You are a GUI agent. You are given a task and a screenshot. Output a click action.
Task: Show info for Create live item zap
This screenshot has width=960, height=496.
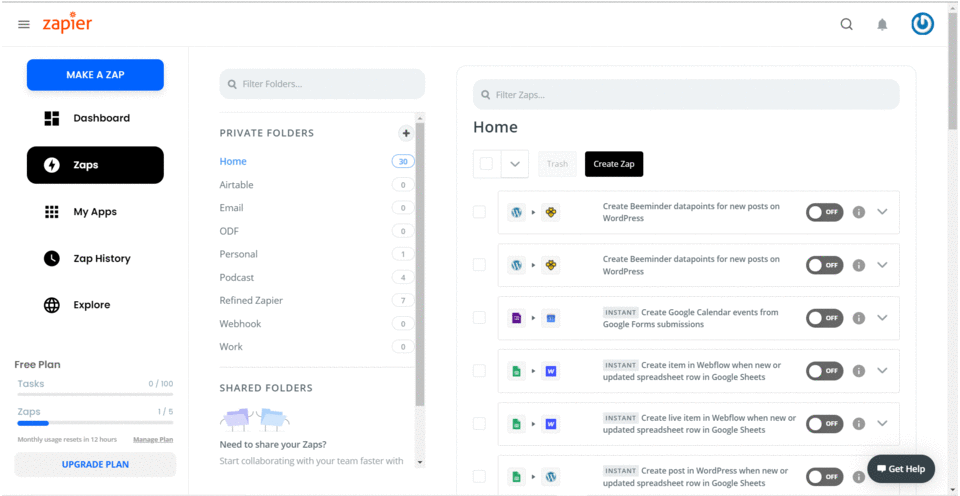(858, 424)
